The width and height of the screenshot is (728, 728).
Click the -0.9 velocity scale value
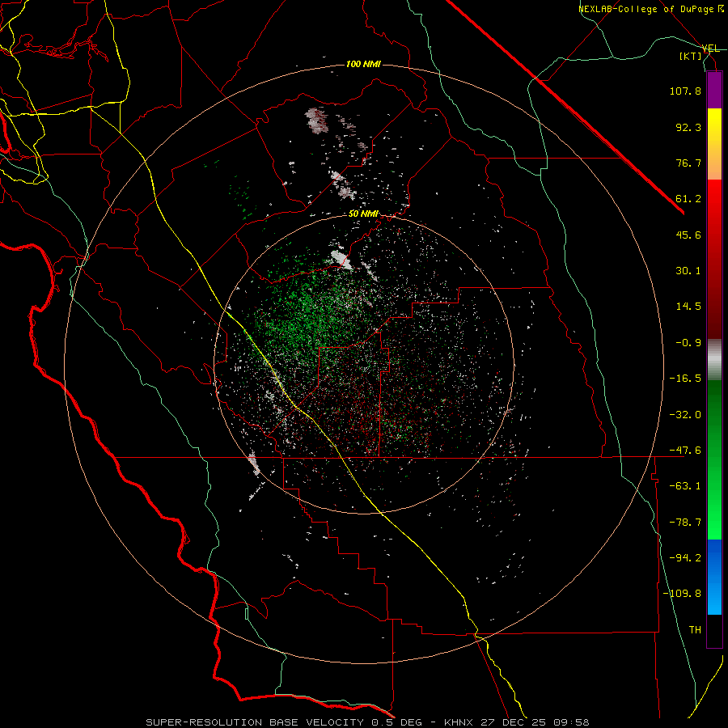[688, 343]
